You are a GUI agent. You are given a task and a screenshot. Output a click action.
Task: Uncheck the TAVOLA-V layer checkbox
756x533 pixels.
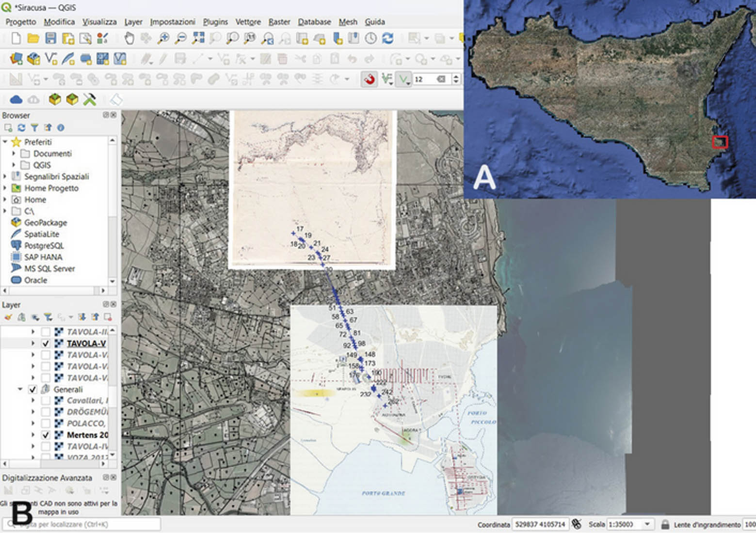pyautogui.click(x=46, y=344)
